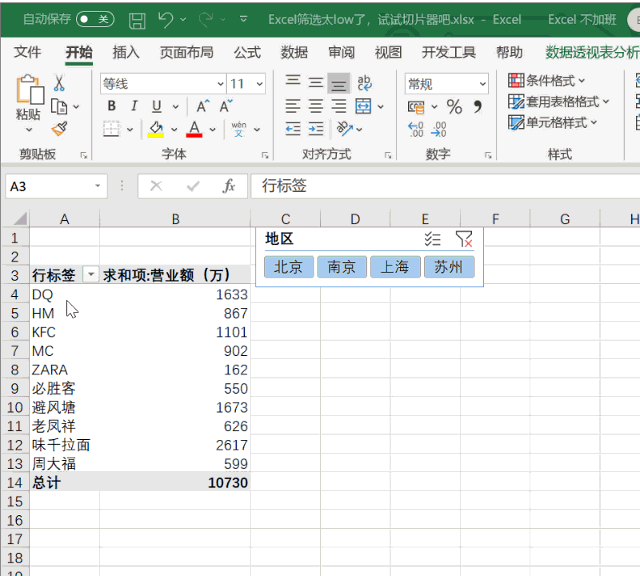Click the Merge and Center icon

[x=363, y=106]
